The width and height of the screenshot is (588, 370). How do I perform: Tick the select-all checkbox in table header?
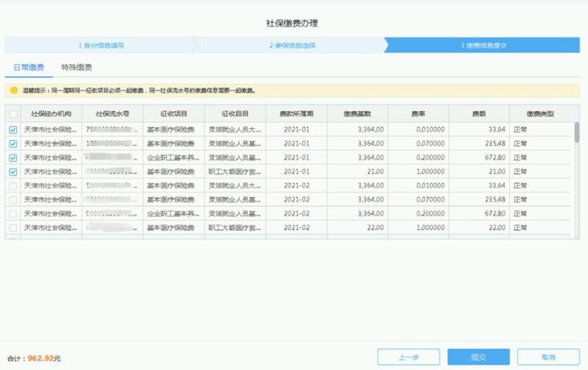(x=13, y=114)
